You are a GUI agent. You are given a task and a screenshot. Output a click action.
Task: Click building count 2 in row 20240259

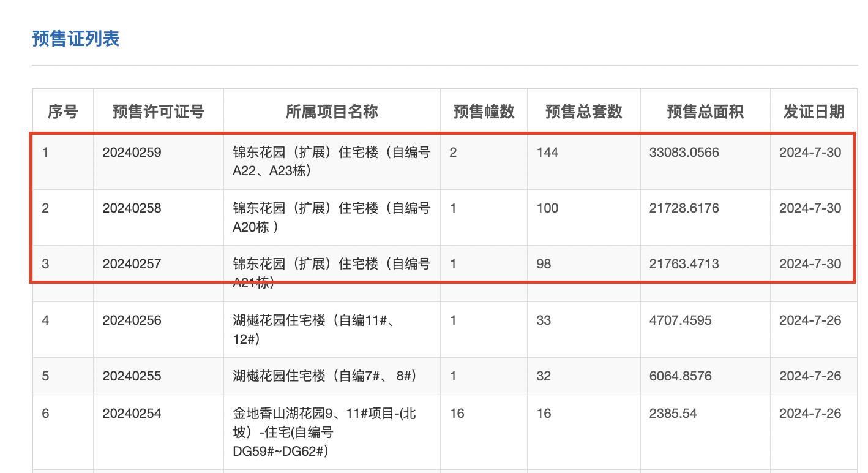click(x=453, y=153)
